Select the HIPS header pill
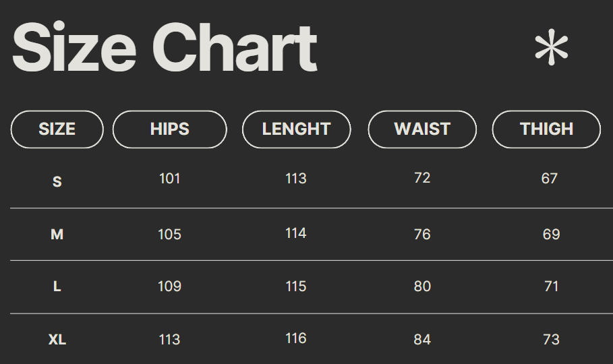This screenshot has height=364, width=613. click(x=170, y=129)
